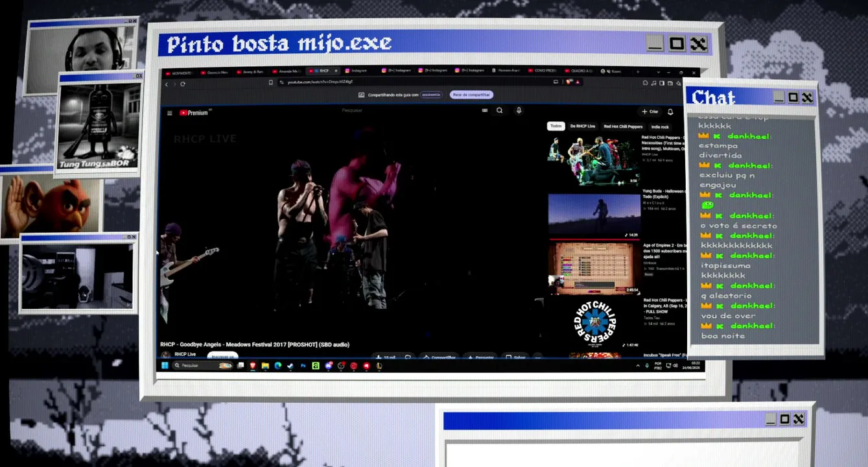Select the Todos filter chip
This screenshot has height=467, width=868.
click(x=556, y=126)
